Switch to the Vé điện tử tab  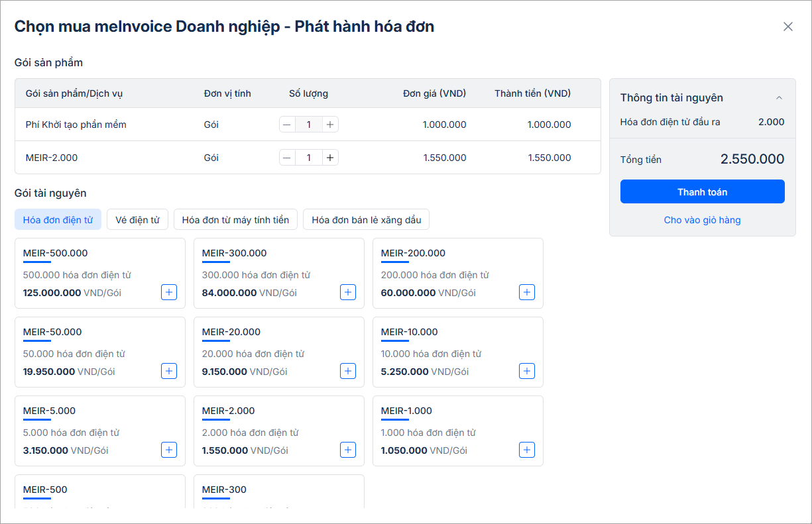click(137, 220)
